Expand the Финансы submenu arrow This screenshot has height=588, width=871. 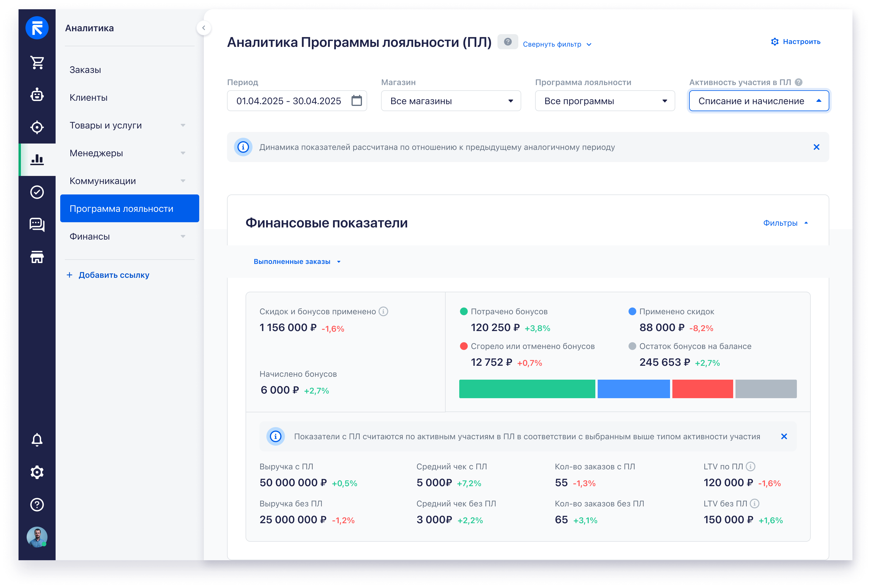(183, 236)
